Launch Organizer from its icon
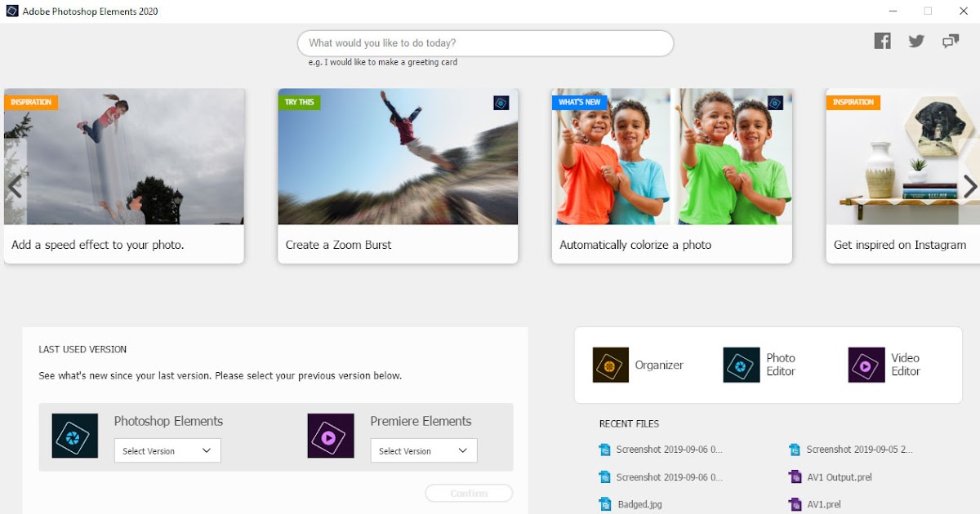 pyautogui.click(x=611, y=365)
